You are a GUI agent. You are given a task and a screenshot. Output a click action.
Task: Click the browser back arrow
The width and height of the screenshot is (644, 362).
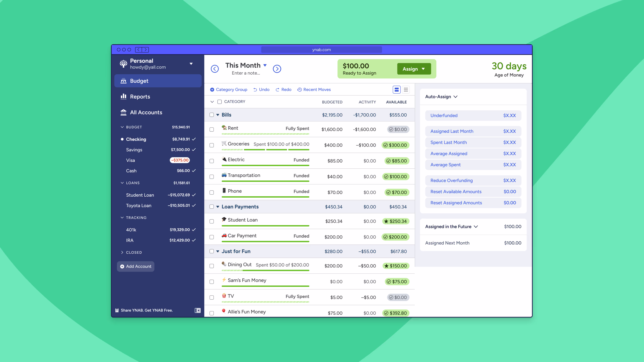[x=139, y=50]
